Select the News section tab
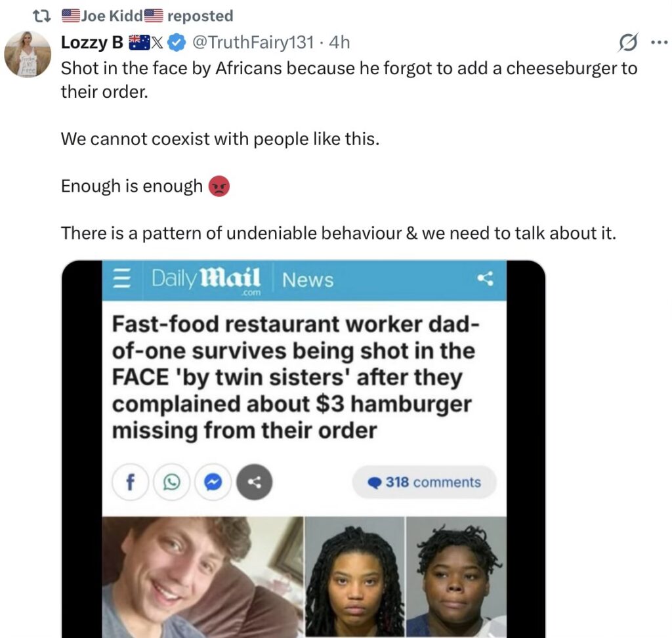Screen dimensions: 672x638 (x=308, y=280)
